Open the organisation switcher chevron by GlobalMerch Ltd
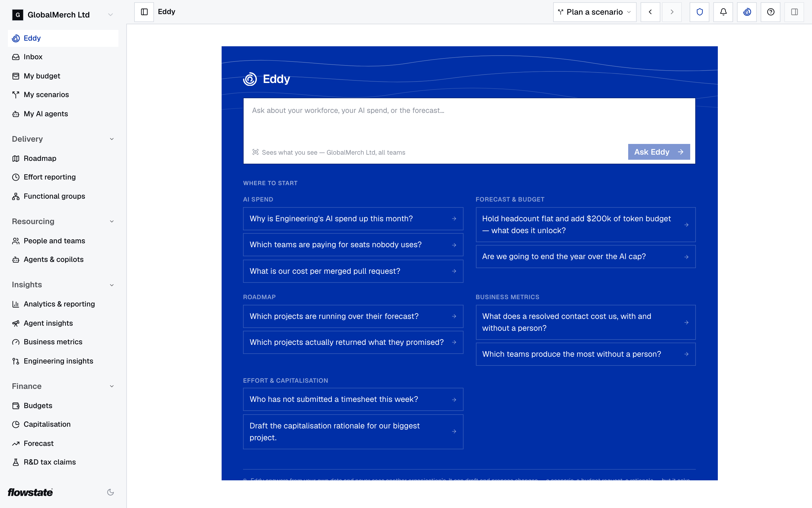The image size is (812, 508). [x=111, y=15]
